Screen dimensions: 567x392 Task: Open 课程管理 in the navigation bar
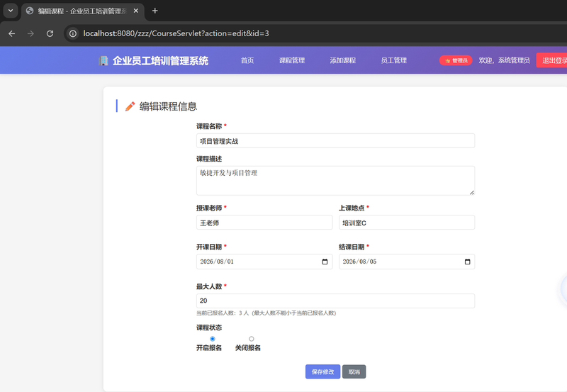click(x=292, y=60)
